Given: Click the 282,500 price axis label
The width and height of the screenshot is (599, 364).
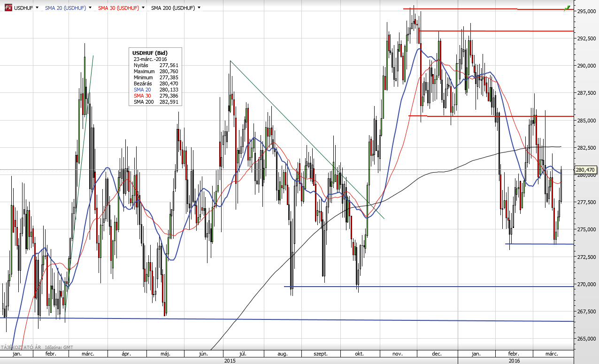Looking at the screenshot, I should [x=587, y=148].
